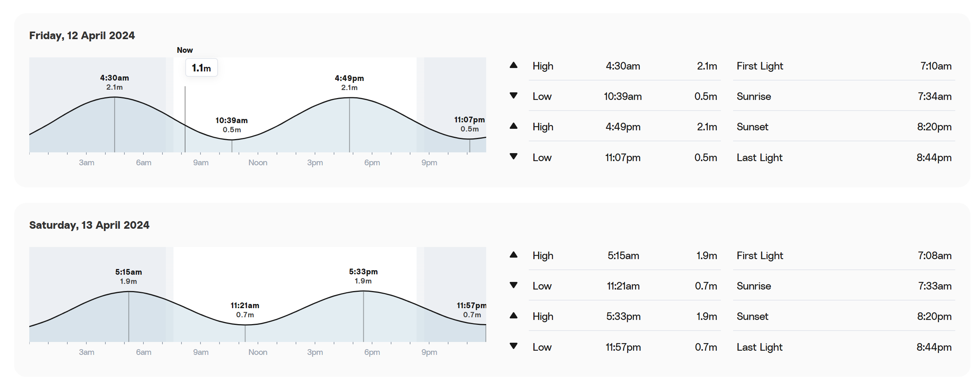Click Friday's Sunrise time of 7:34am

pos(934,97)
